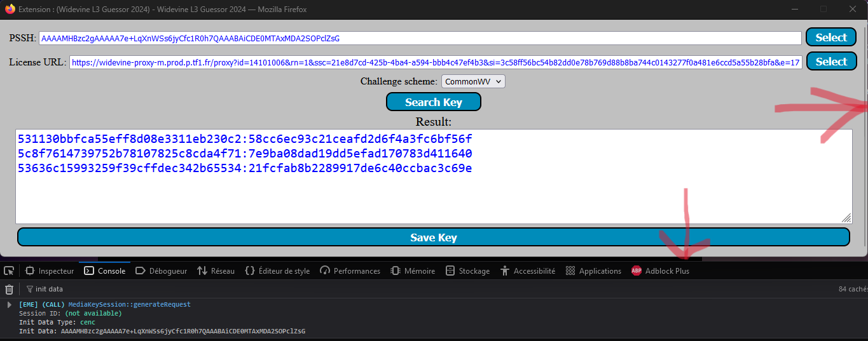
Task: Click the "84 cachés" hidden messages label
Action: 852,289
